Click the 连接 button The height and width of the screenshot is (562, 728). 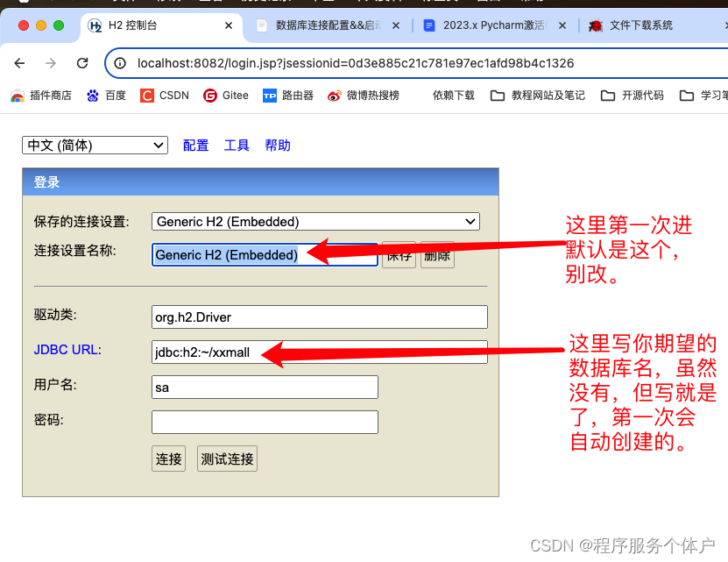168,459
